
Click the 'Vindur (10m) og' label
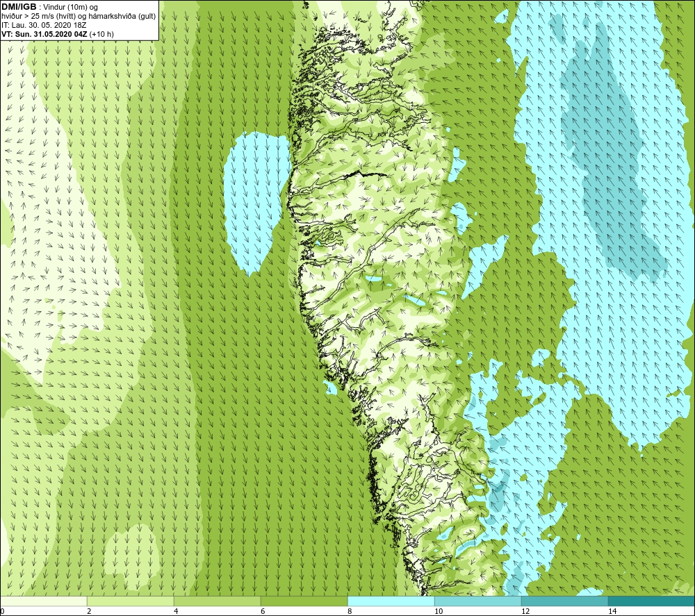[70, 8]
